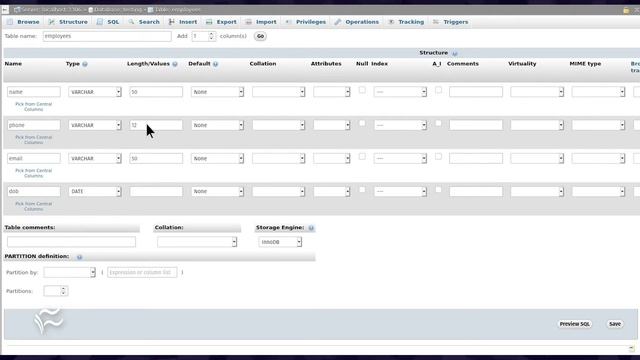Open the Triggers tab
Image resolution: width=640 pixels, height=360 pixels.
click(451, 22)
